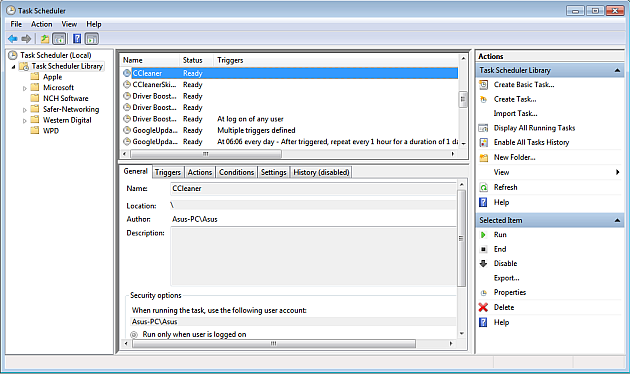The height and width of the screenshot is (374, 630).
Task: Click the Create Task icon
Action: coord(484,99)
